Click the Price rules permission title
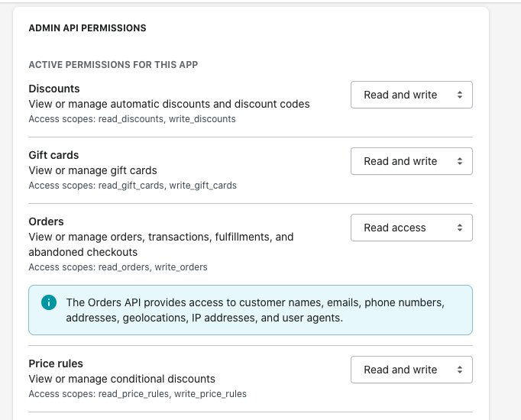Image resolution: width=521 pixels, height=420 pixels. (x=56, y=363)
